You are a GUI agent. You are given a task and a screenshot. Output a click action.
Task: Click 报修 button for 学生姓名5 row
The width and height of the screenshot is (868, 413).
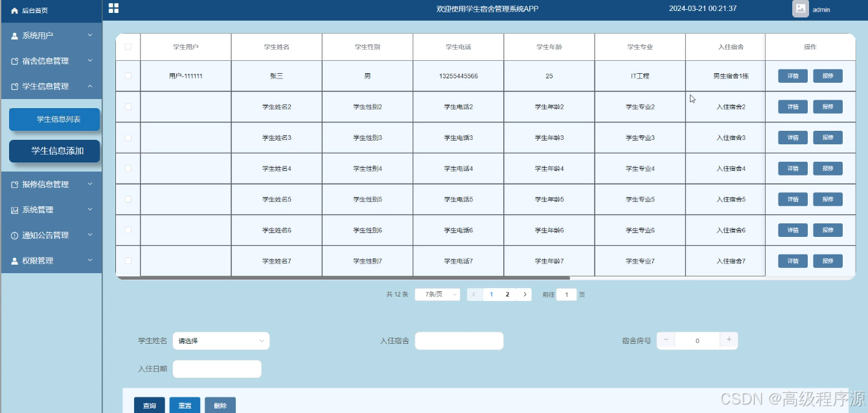pos(828,199)
